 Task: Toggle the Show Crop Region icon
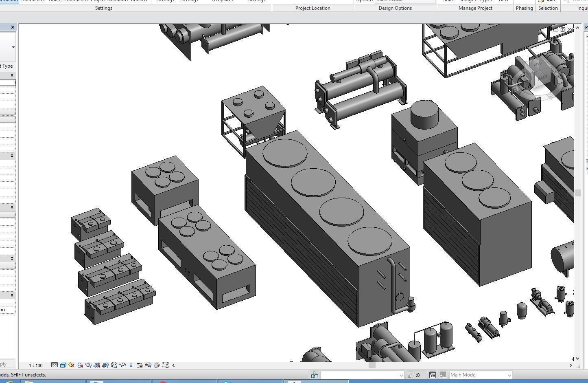(105, 365)
